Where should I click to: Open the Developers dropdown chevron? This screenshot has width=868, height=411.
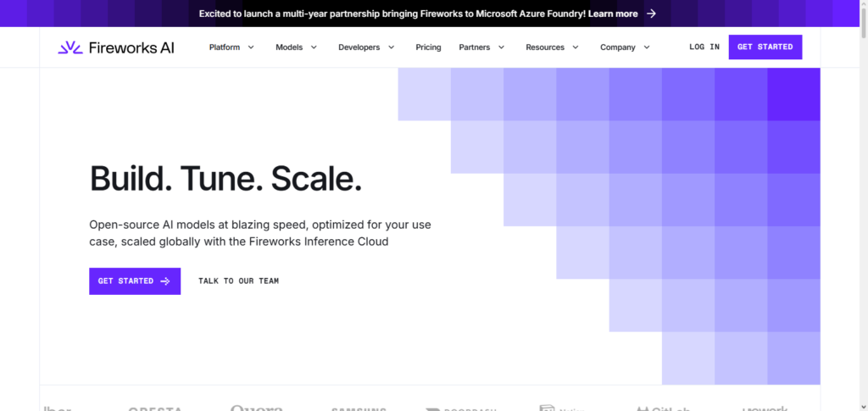coord(392,47)
